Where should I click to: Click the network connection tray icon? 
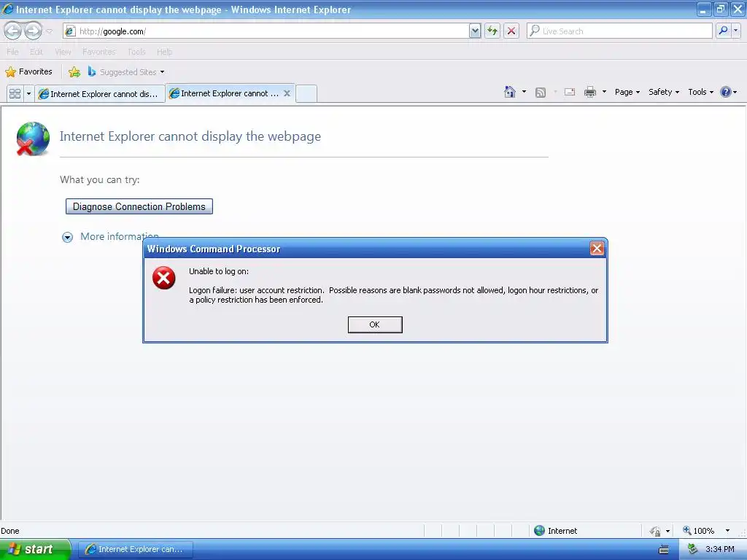click(x=692, y=549)
